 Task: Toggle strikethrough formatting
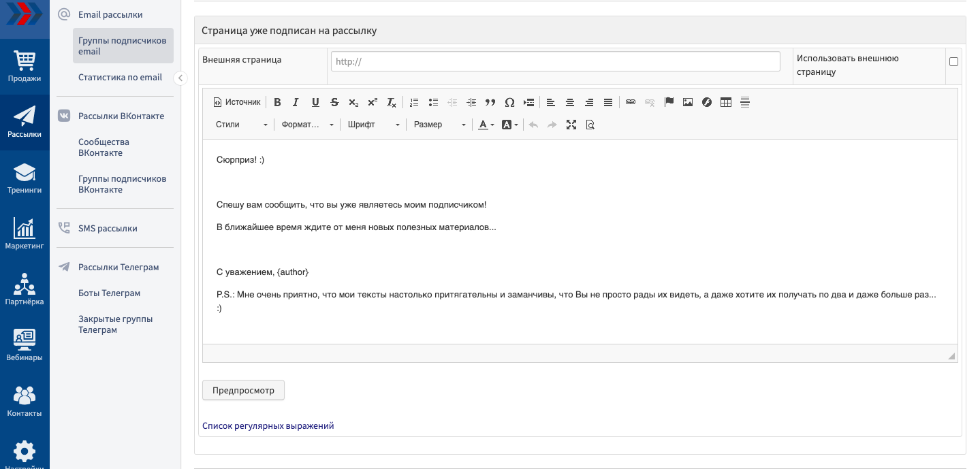pyautogui.click(x=334, y=103)
